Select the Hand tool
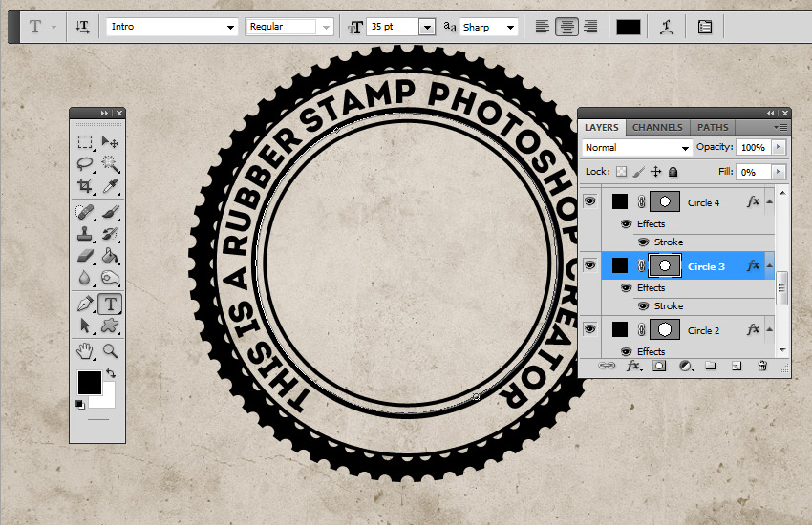 pos(86,350)
